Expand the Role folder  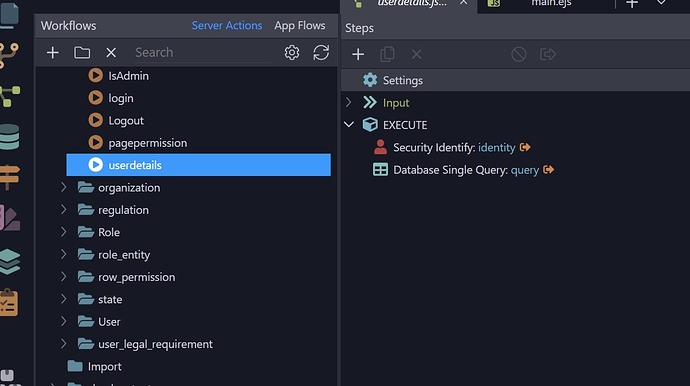[x=64, y=232]
